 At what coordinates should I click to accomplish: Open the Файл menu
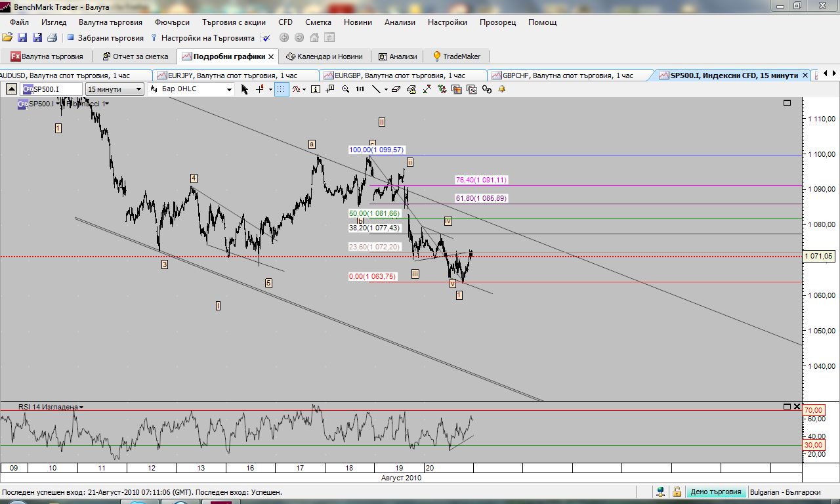(19, 22)
